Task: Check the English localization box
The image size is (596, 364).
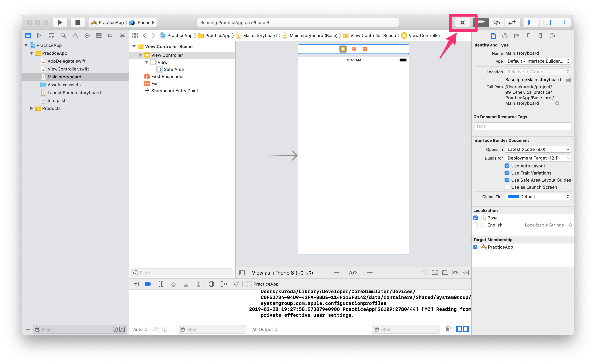Action: 475,225
